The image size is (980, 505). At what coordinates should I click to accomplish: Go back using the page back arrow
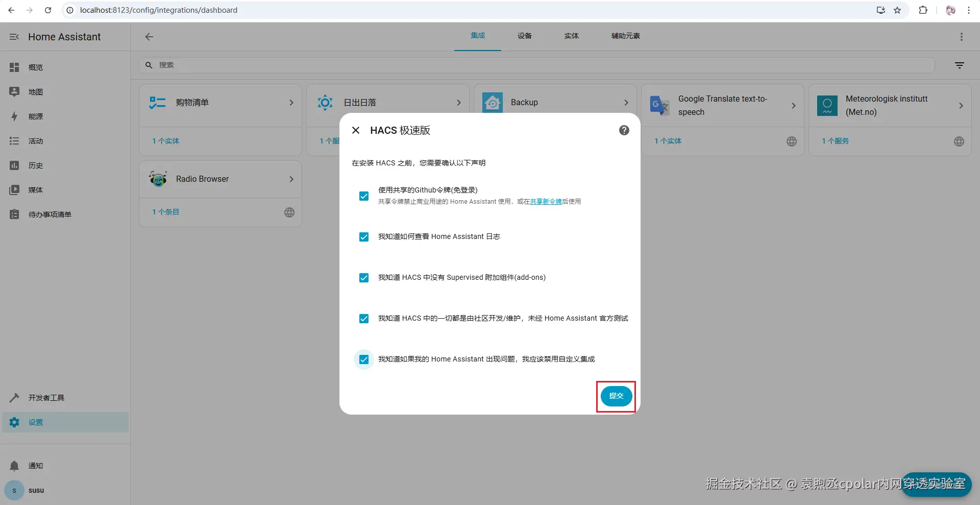[149, 37]
